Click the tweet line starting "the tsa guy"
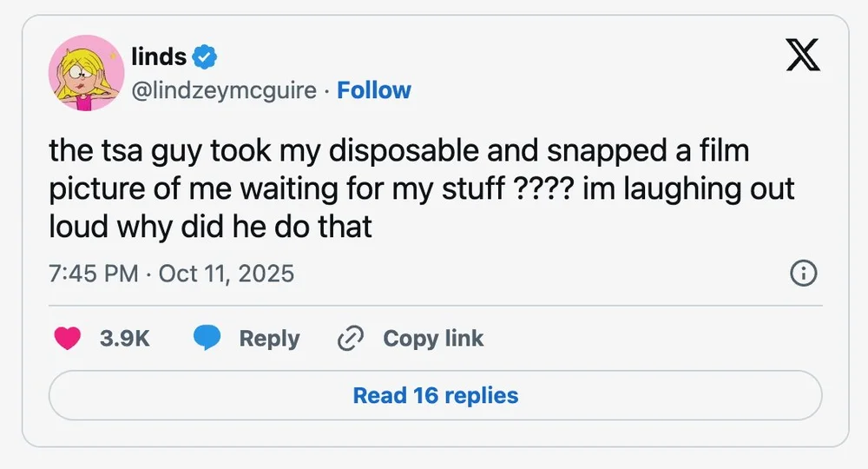Screen dimensions: 868x469 tap(398, 151)
